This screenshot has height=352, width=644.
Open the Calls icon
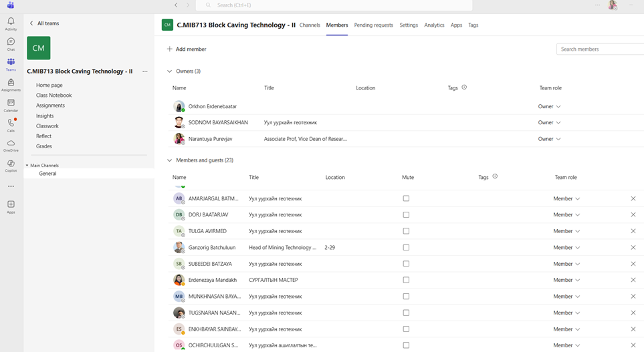[11, 124]
